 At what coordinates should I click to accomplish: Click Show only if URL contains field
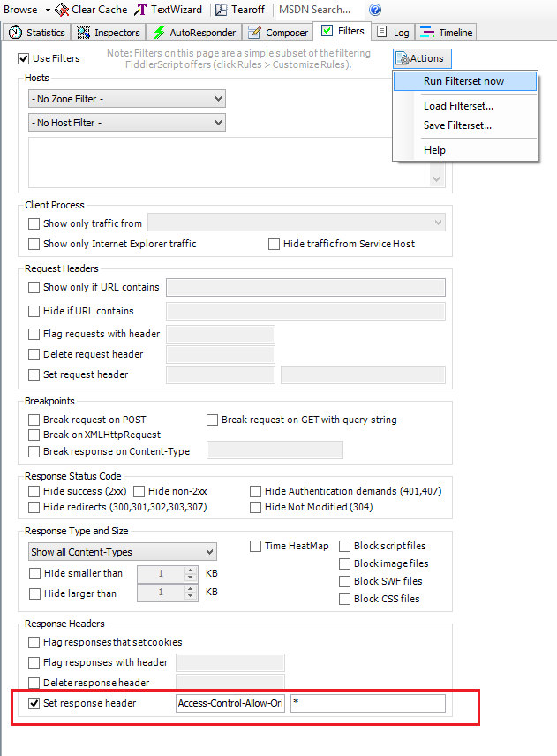305,287
